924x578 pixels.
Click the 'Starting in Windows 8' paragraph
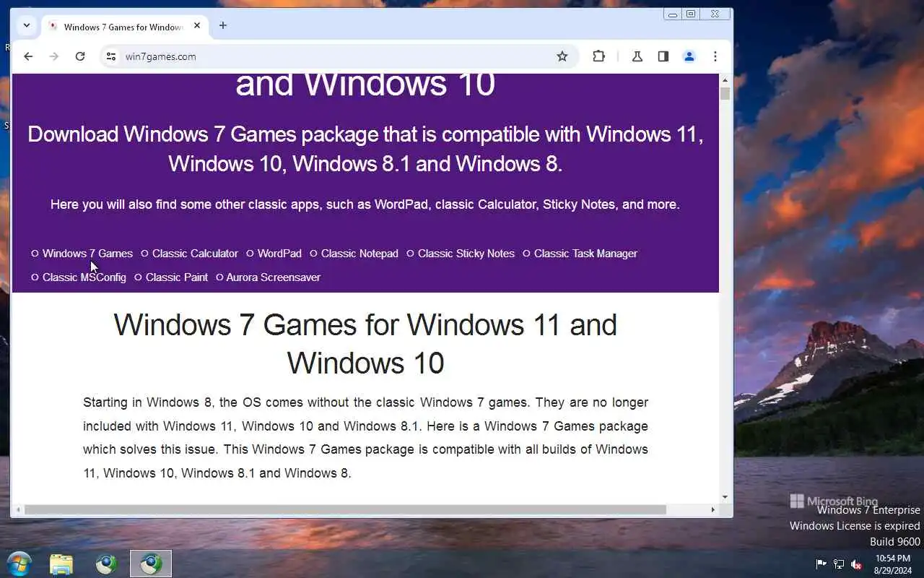pyautogui.click(x=365, y=438)
